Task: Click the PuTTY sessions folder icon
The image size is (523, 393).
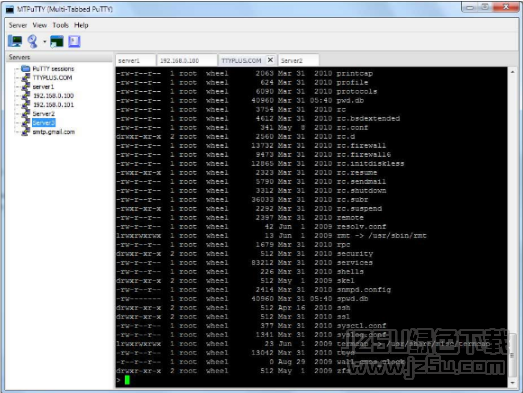Action: point(25,69)
